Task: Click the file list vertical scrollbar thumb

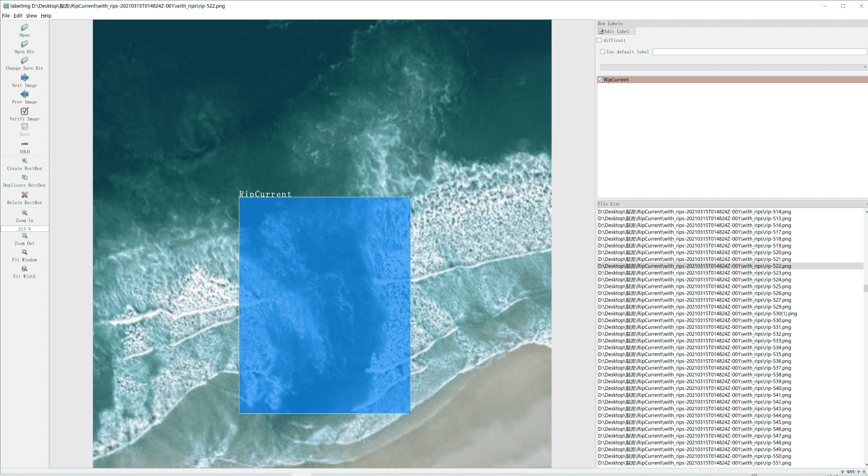Action: [x=866, y=288]
